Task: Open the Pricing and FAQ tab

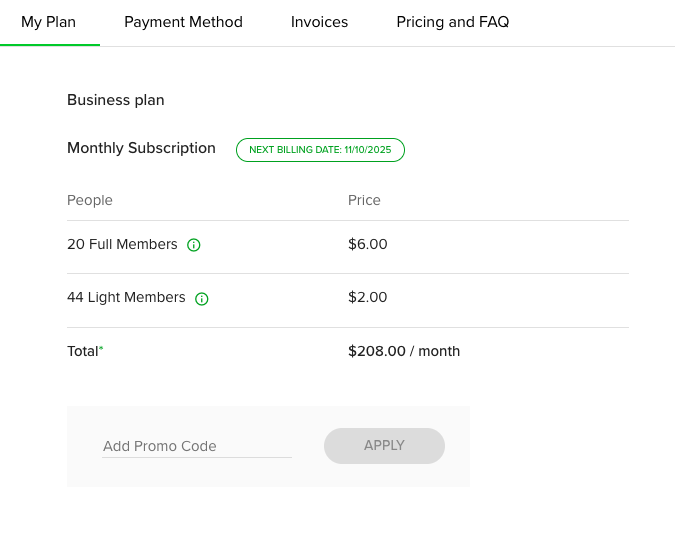Action: (x=452, y=22)
